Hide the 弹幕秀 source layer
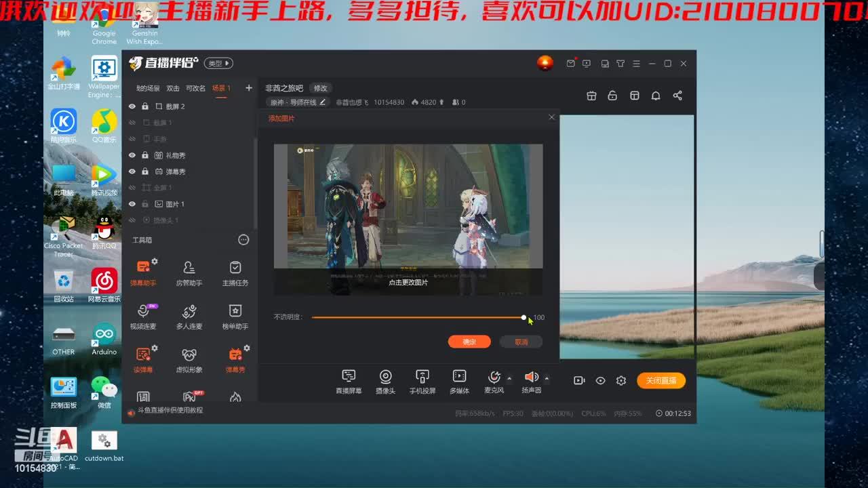This screenshot has height=488, width=868. [132, 171]
